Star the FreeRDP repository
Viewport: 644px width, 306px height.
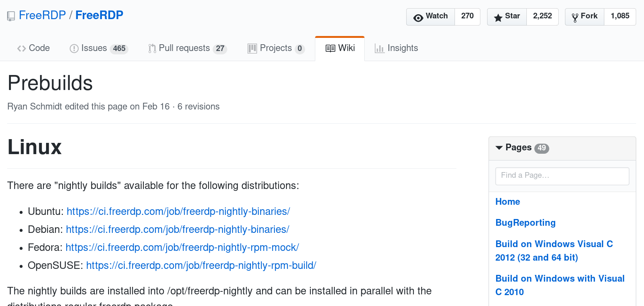coord(507,17)
